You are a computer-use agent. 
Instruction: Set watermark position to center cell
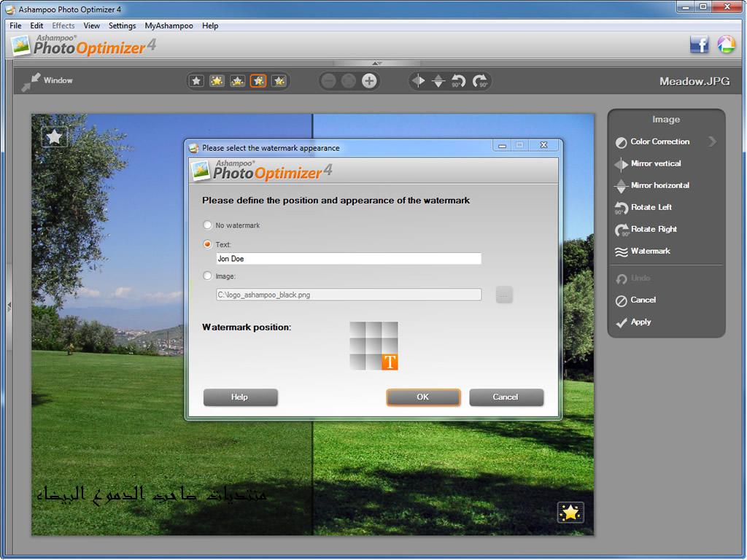click(373, 346)
